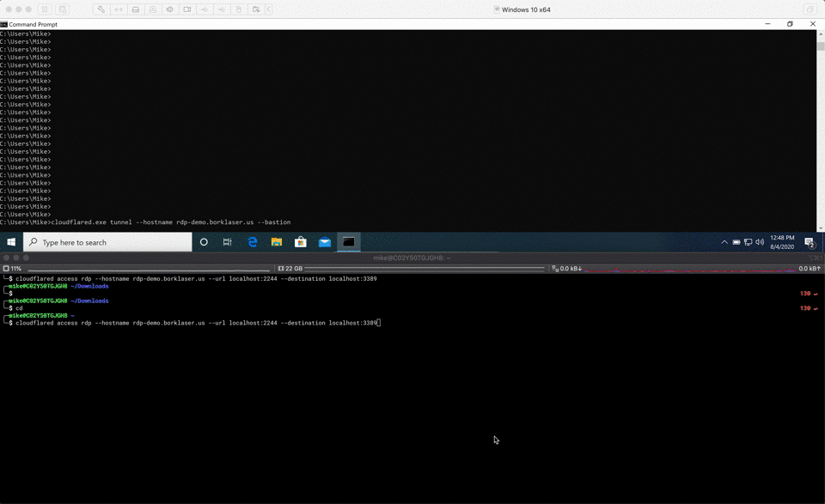Click the 'cd' command in the terminal

click(x=19, y=308)
